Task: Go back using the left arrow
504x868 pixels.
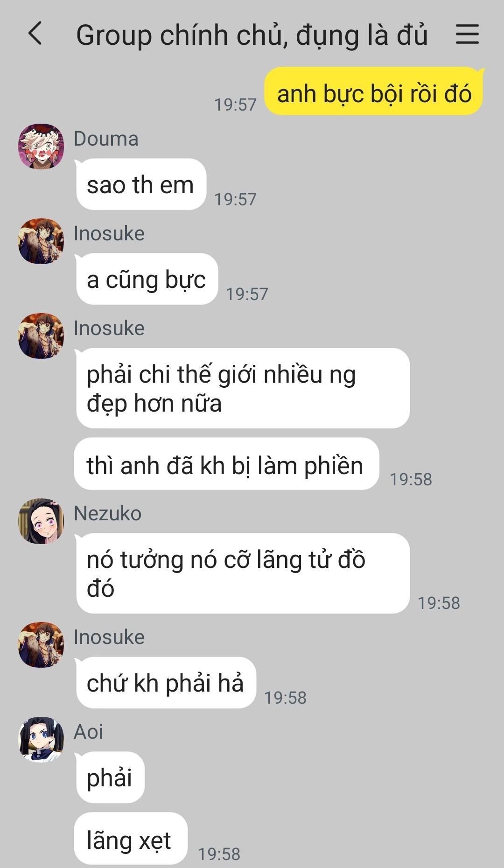Action: click(35, 34)
